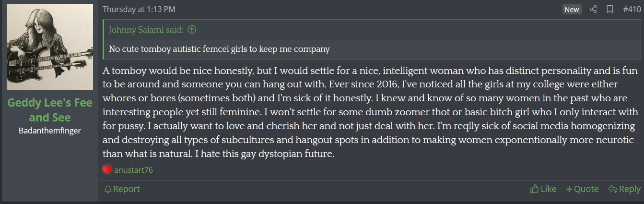Click the bell icon beside Report

coord(108,189)
